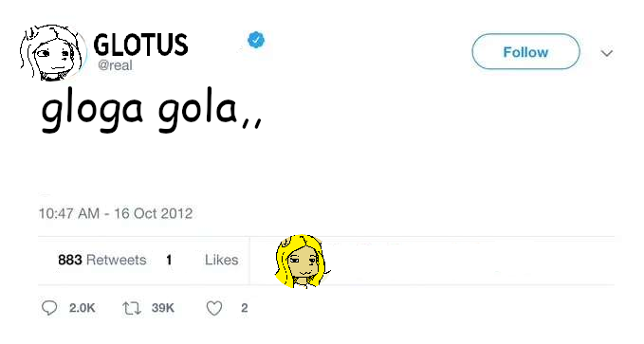Click the 39K retweet count
The width and height of the screenshot is (644, 344).
pyautogui.click(x=162, y=308)
